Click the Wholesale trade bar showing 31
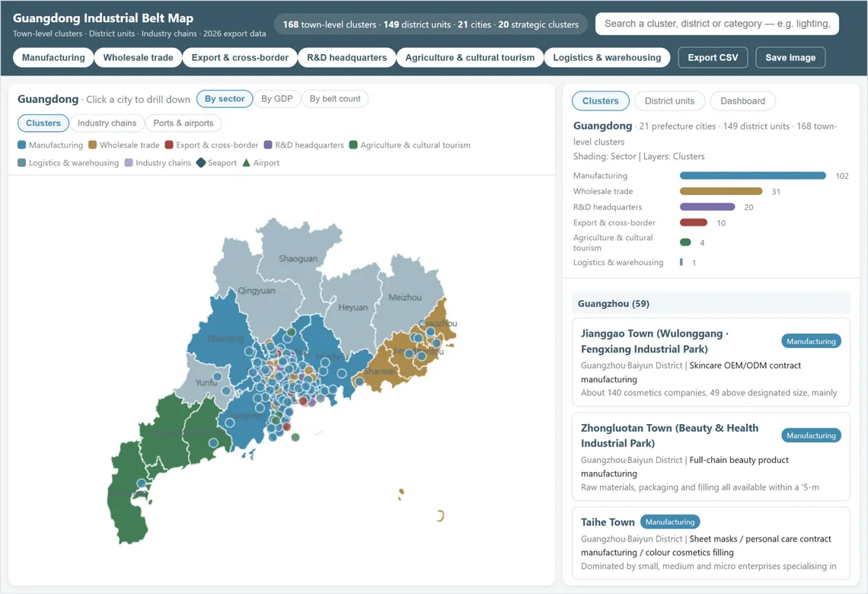The height and width of the screenshot is (594, 868). (721, 191)
